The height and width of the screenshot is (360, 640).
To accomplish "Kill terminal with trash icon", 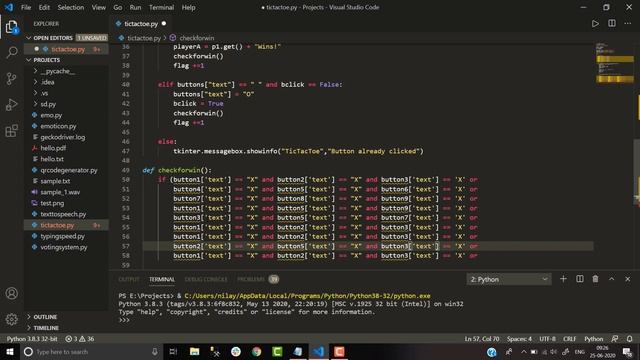I will pyautogui.click(x=596, y=279).
